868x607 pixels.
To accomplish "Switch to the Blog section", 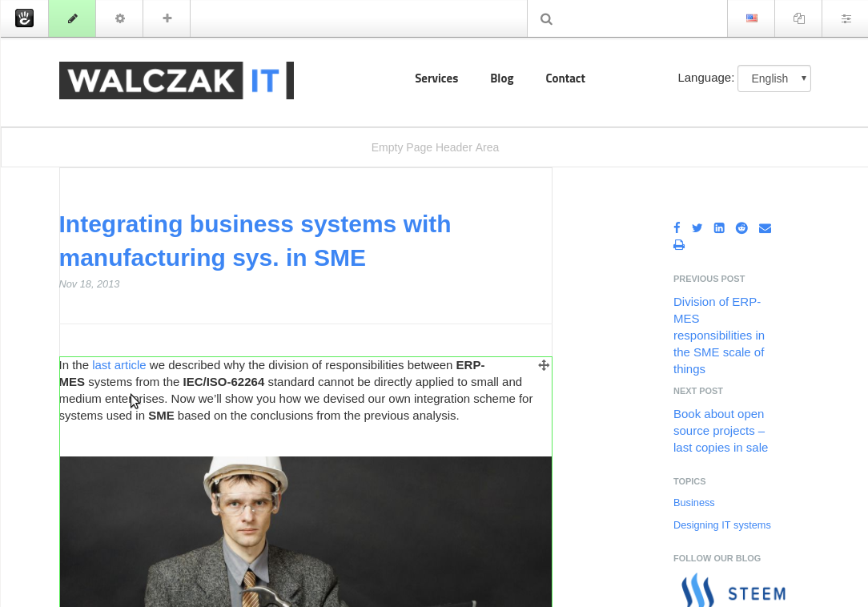I will (501, 78).
